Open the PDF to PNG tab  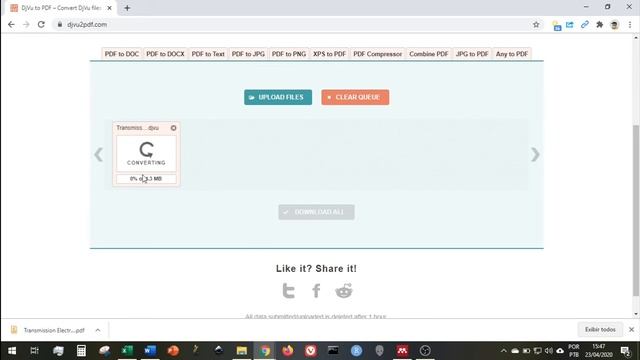click(x=289, y=54)
